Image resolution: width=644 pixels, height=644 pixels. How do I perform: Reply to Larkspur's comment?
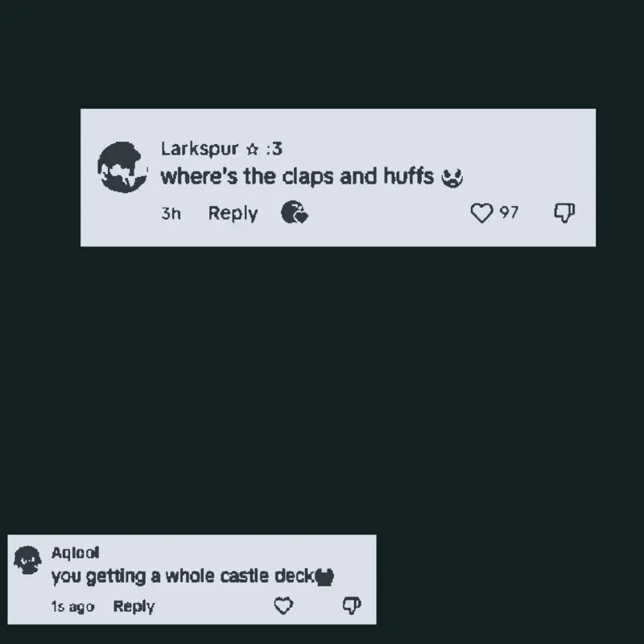233,213
